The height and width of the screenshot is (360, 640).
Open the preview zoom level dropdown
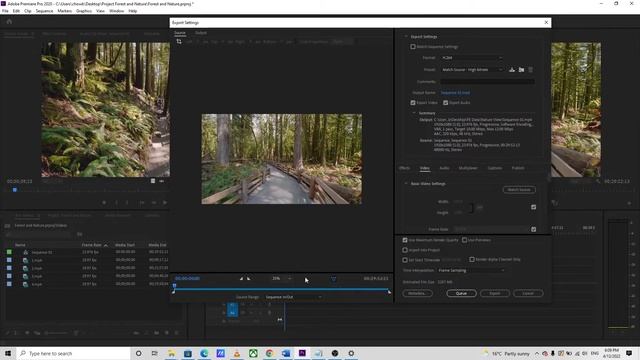pyautogui.click(x=282, y=278)
